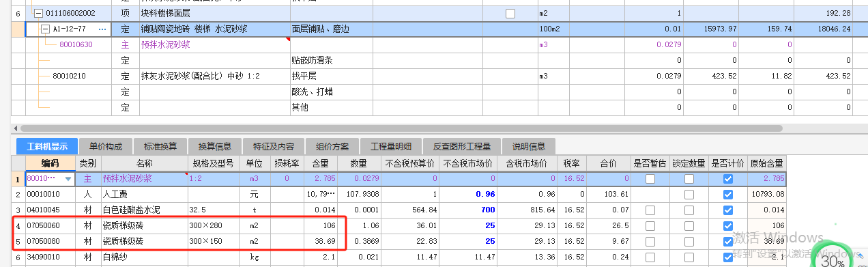The height and width of the screenshot is (267, 868).
Task: Open the code dropdown in row 1 of the materials grid
Action: pyautogui.click(x=68, y=178)
